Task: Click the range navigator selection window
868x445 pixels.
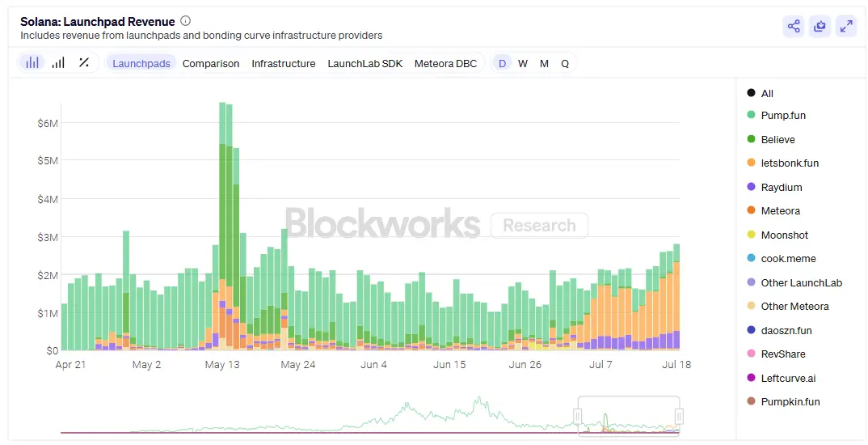Action: 628,416
